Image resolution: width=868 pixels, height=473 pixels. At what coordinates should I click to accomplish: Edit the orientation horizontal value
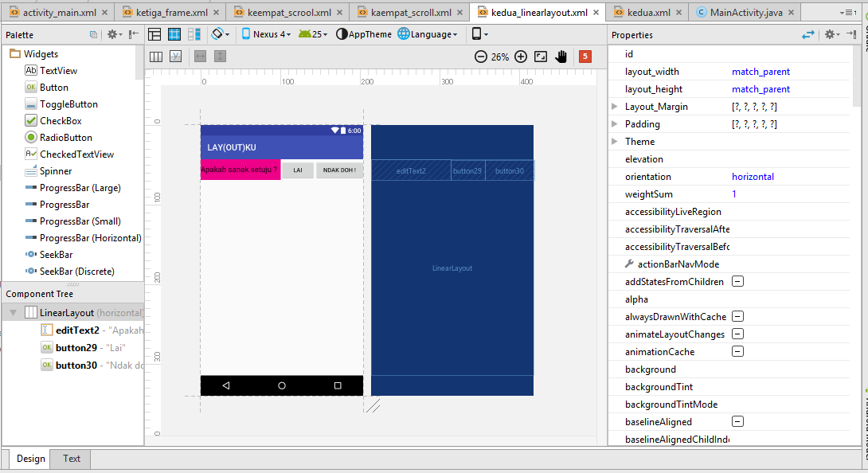click(x=753, y=177)
